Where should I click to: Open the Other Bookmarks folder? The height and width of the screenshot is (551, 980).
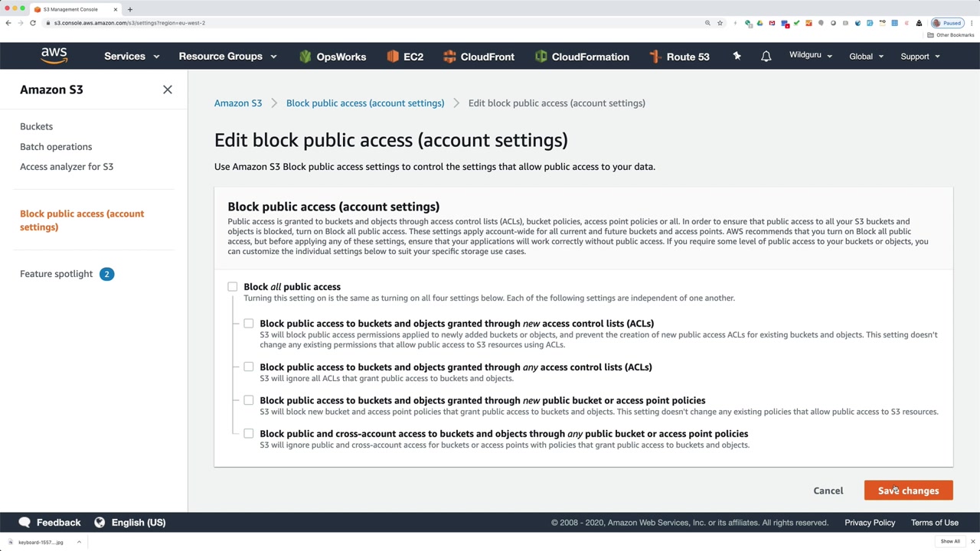(951, 35)
